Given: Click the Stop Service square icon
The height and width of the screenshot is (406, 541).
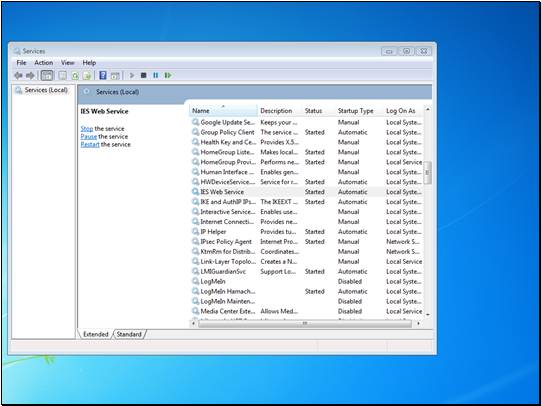Looking at the screenshot, I should pos(144,75).
